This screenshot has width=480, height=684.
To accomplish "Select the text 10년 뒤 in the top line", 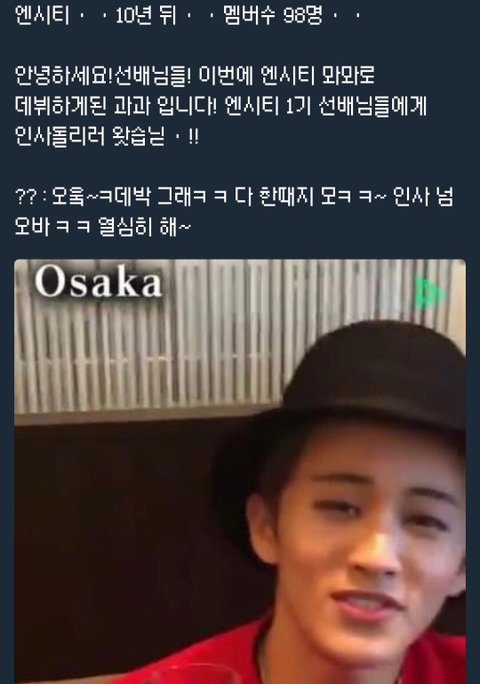I will click(146, 16).
